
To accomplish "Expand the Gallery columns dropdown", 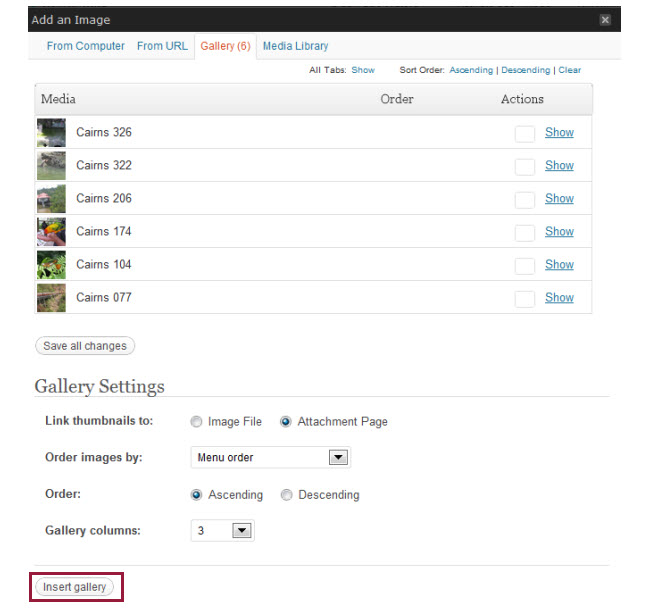I will click(x=223, y=530).
